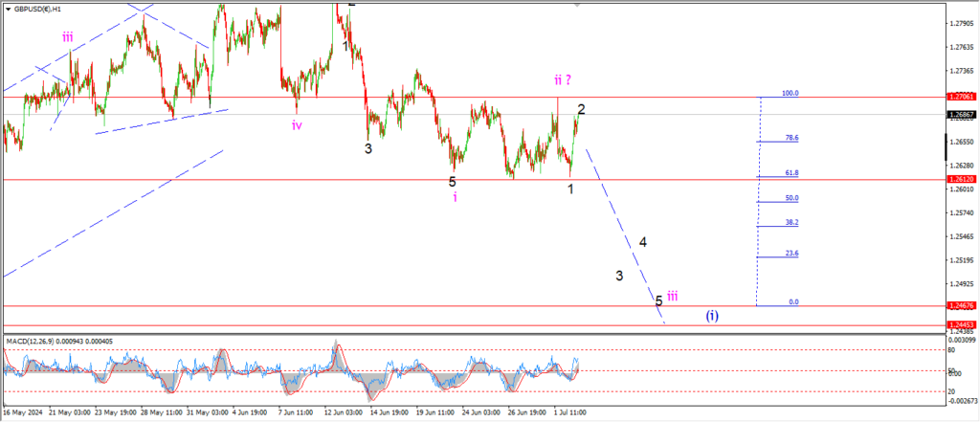Select the red 1.27061 price level label
Image resolution: width=980 pixels, height=422 pixels.
tap(961, 97)
